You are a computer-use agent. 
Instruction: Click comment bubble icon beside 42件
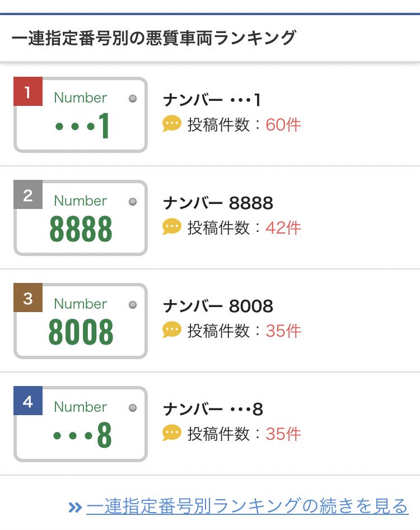click(x=172, y=227)
